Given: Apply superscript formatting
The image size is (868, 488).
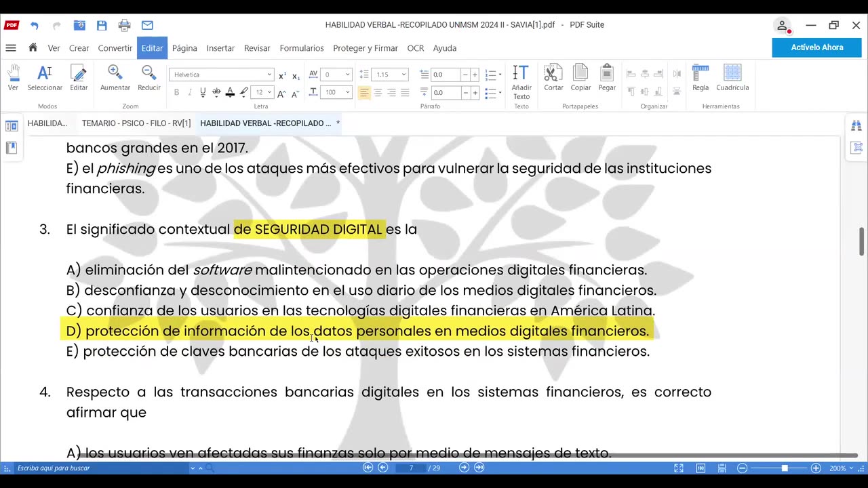Looking at the screenshot, I should point(283,75).
